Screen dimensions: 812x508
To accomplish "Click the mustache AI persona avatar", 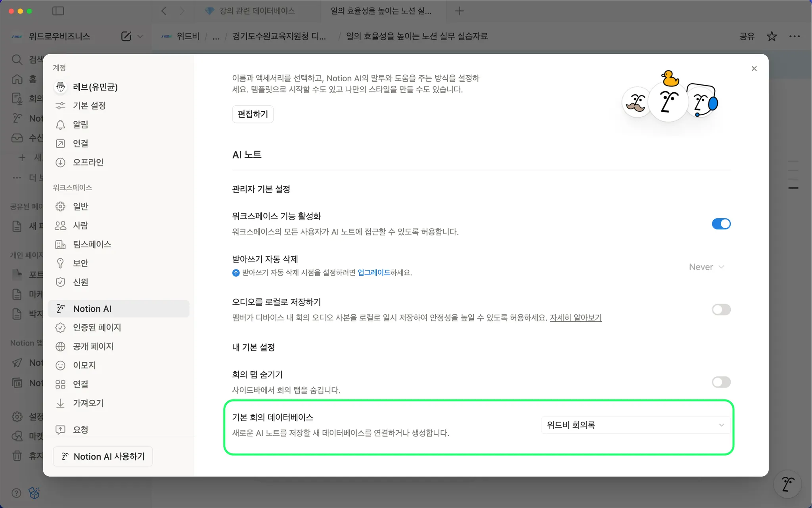I will pos(636,103).
